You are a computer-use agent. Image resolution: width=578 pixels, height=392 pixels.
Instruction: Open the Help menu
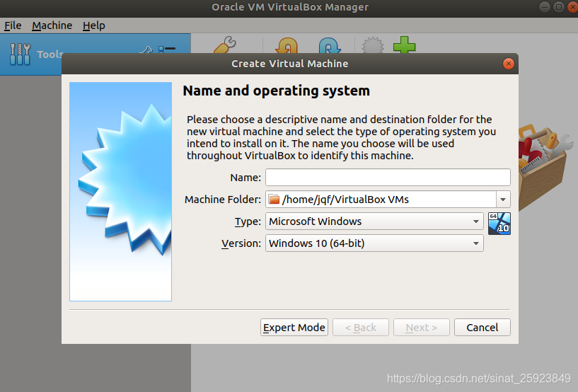93,25
